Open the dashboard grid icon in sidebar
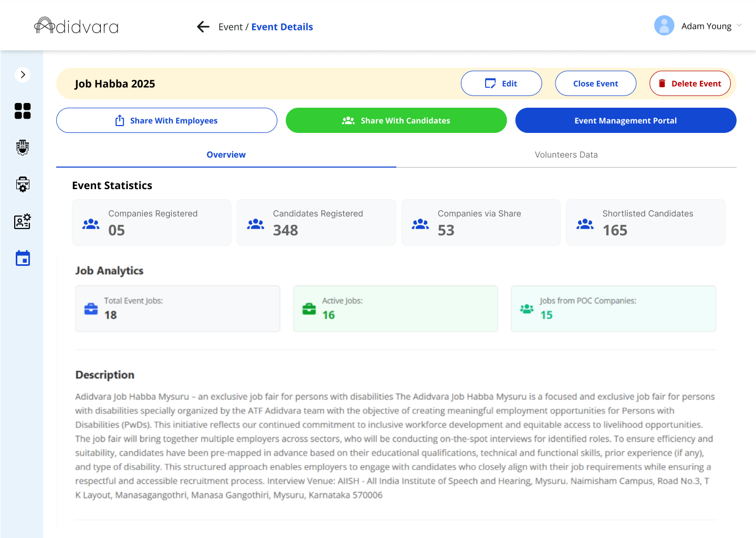Image resolution: width=756 pixels, height=538 pixels. point(23,111)
